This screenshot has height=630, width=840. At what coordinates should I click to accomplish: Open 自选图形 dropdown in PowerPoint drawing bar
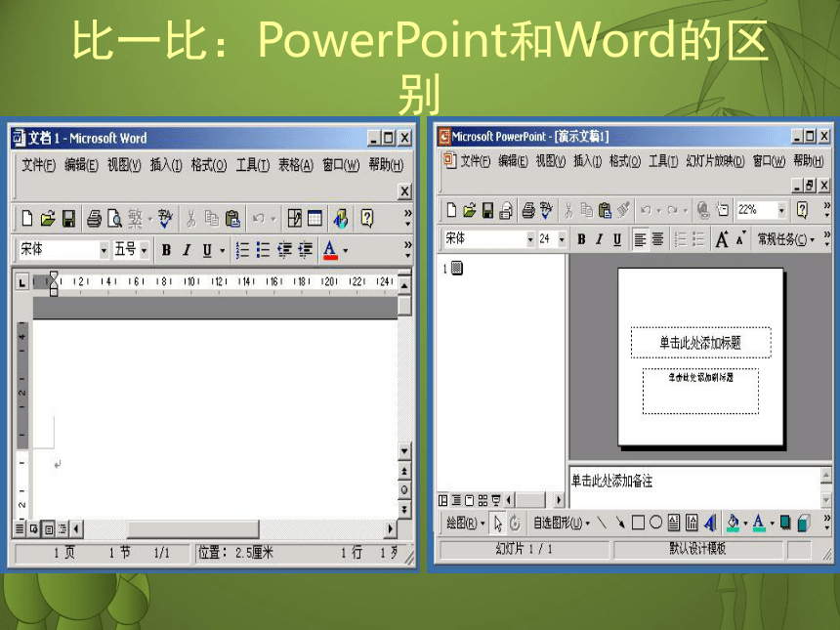[x=562, y=523]
